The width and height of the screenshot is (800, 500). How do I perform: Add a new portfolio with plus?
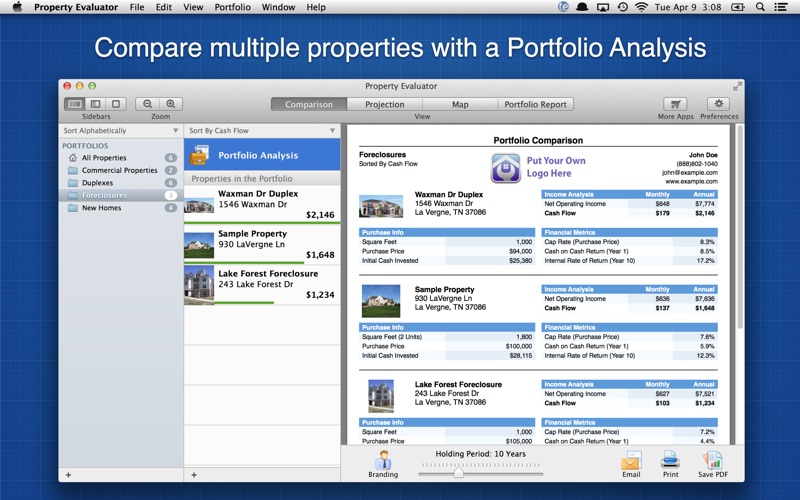click(68, 475)
